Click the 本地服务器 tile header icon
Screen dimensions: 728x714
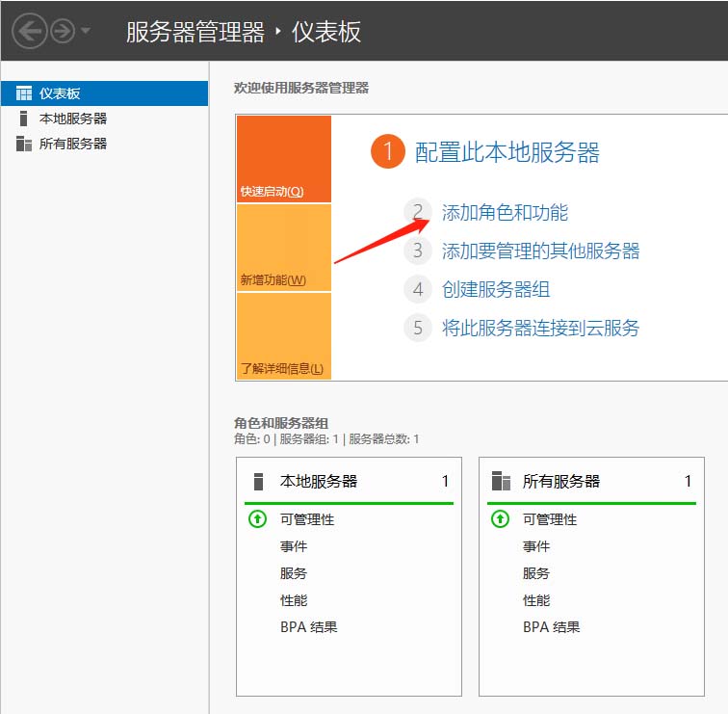coord(259,481)
